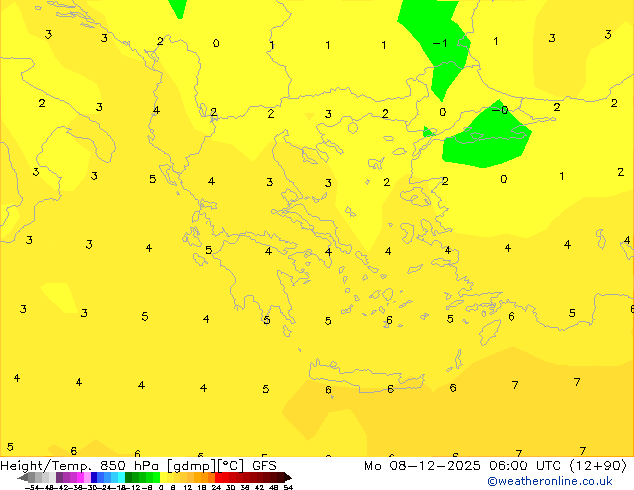
Task: Click the dark blue swatch in the legend
Action: point(94,477)
